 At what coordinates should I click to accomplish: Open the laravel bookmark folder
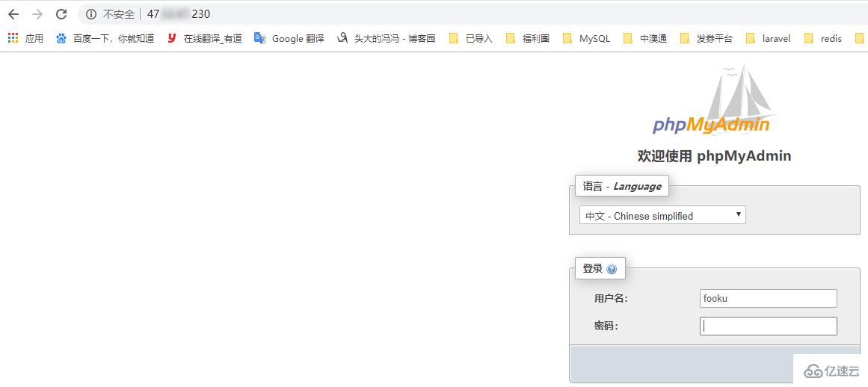tap(768, 39)
